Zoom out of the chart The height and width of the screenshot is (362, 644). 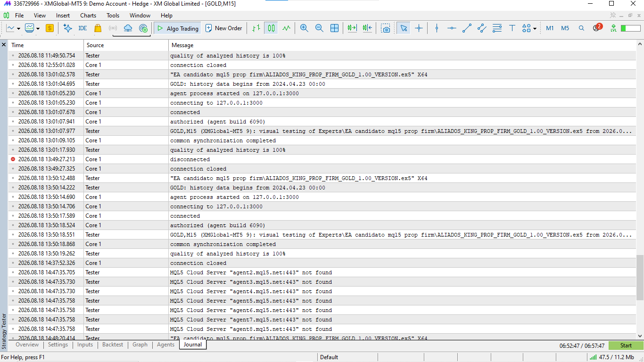(x=319, y=28)
